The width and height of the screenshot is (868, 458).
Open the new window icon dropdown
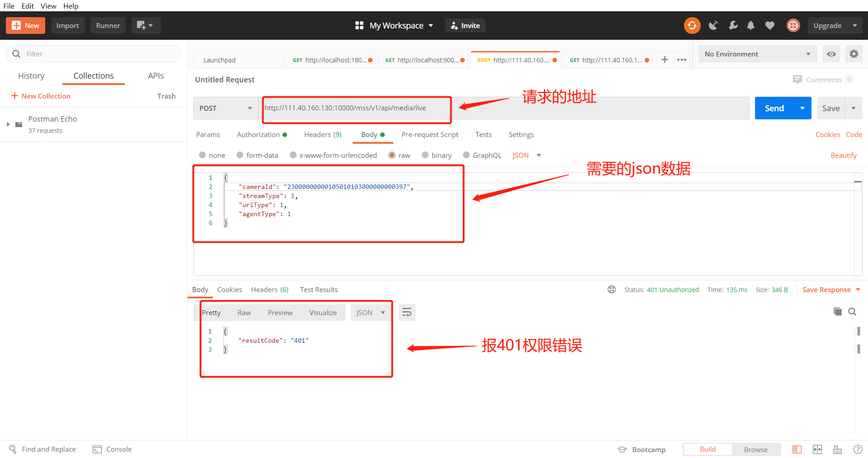[x=146, y=26]
